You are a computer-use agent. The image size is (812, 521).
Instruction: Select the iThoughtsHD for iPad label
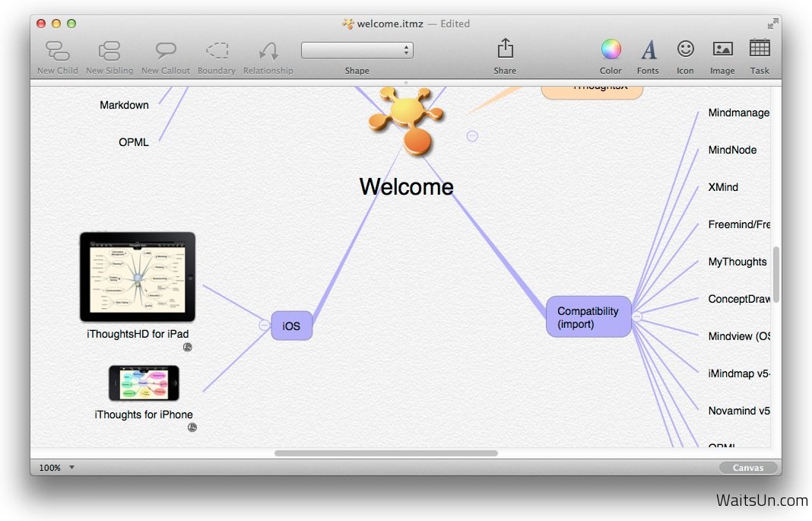tap(138, 334)
